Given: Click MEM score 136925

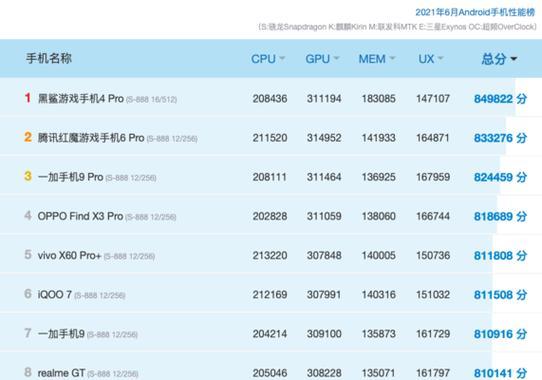Looking at the screenshot, I should [379, 177].
